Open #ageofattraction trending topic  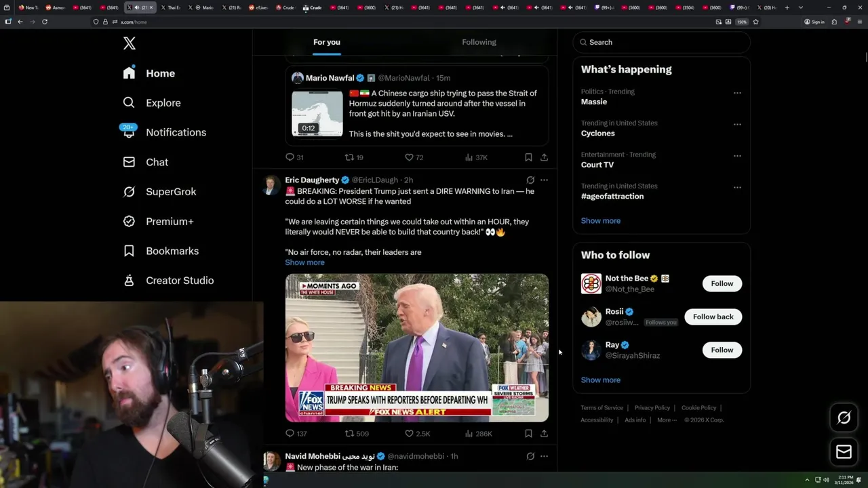(x=612, y=197)
